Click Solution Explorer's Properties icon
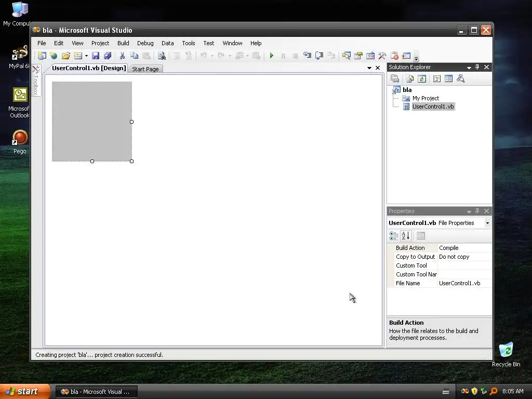 [395, 79]
